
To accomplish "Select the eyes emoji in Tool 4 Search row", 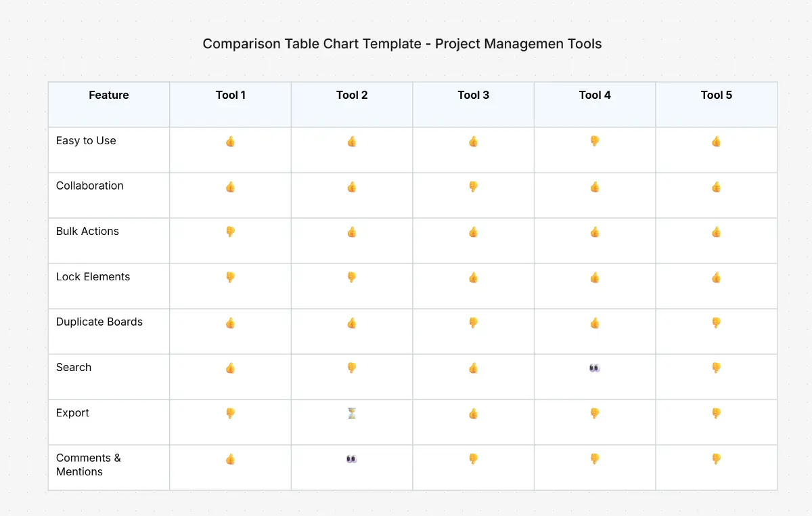I will 595,368.
